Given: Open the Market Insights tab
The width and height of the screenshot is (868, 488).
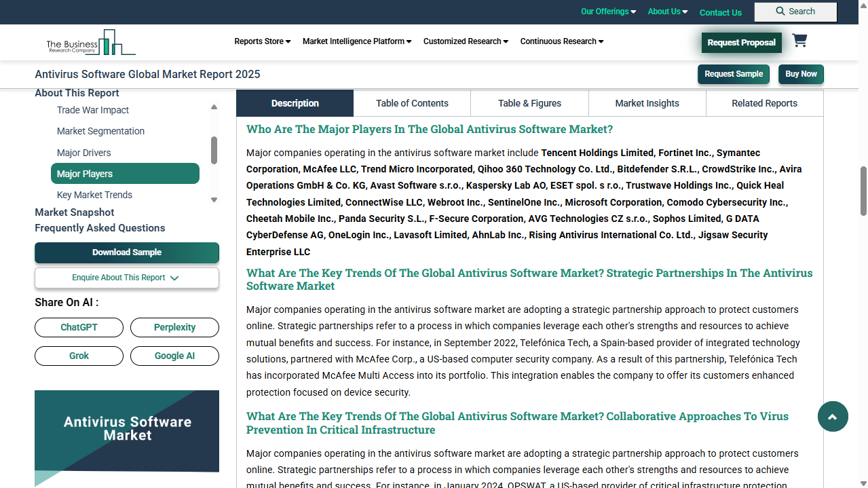Looking at the screenshot, I should click(x=647, y=103).
